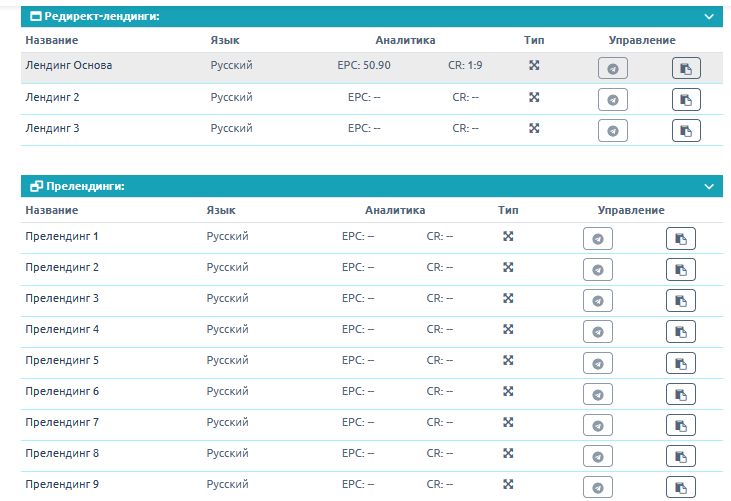Click the Прелендинги header title
The width and height of the screenshot is (731, 501).
(x=85, y=186)
